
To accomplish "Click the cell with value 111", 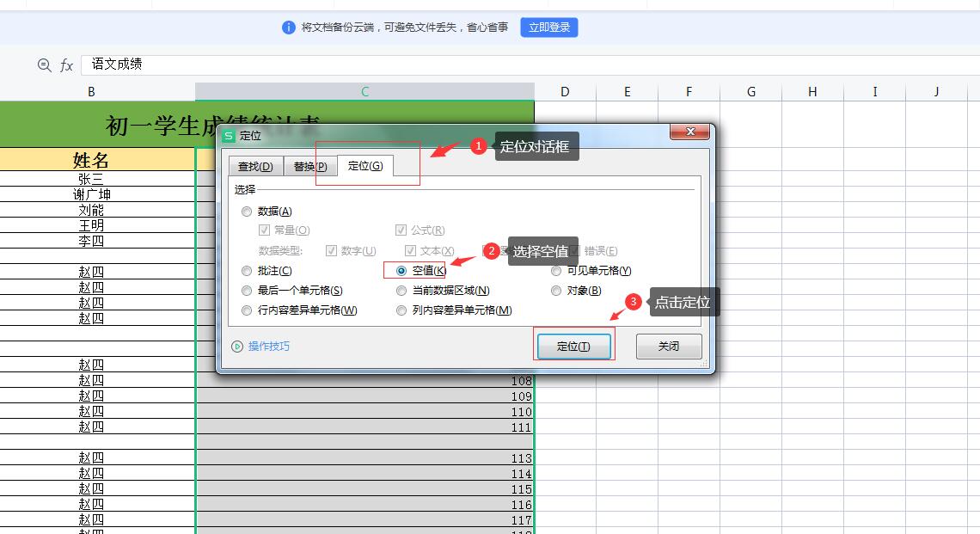I will click(x=365, y=427).
